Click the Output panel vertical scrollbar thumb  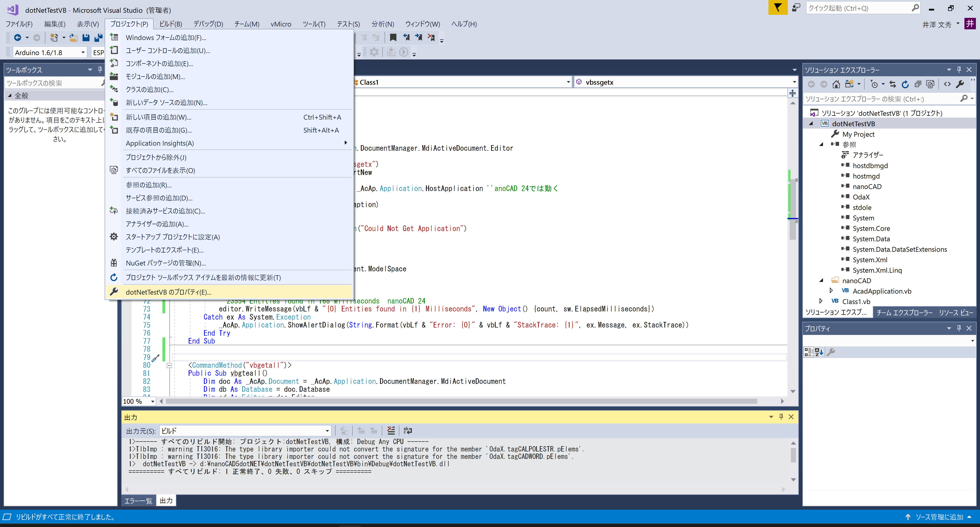coord(793,455)
